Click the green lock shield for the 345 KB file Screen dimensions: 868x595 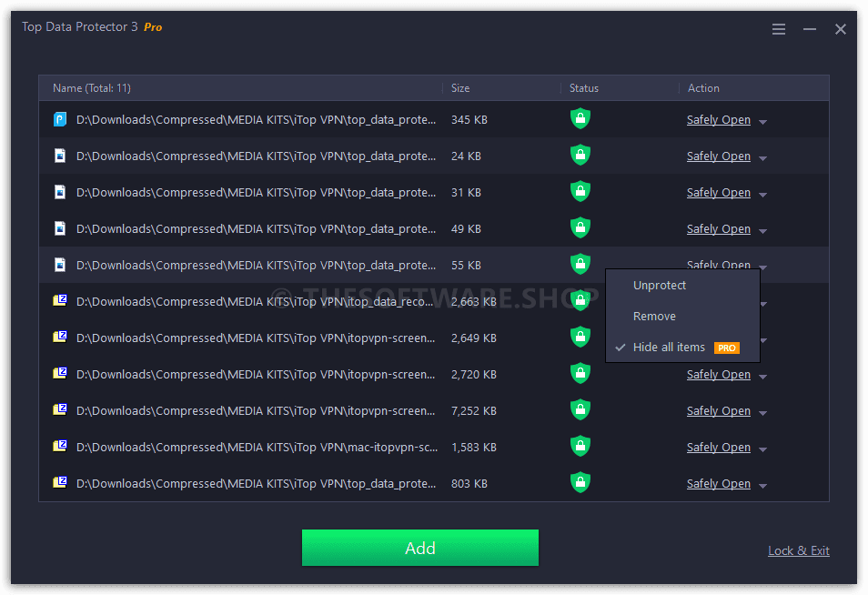[580, 118]
